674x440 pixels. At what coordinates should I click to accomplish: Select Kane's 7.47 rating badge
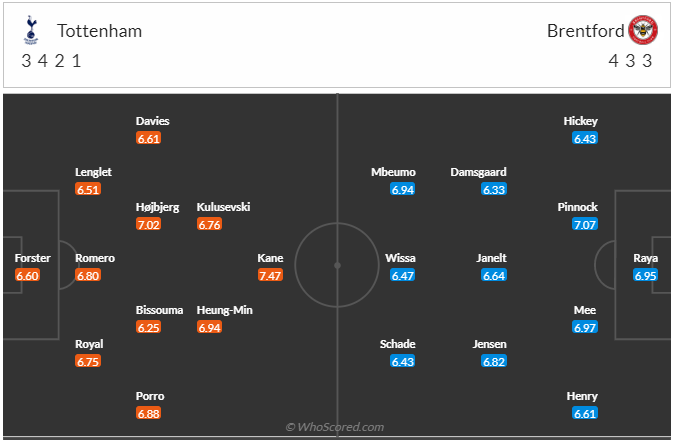pyautogui.click(x=270, y=275)
